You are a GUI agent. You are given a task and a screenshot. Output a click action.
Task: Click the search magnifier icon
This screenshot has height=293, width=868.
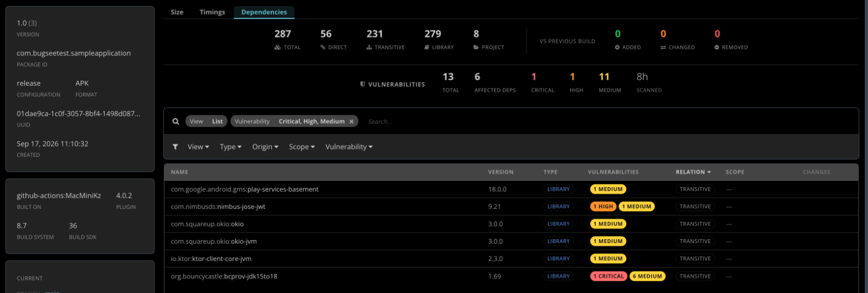[175, 121]
